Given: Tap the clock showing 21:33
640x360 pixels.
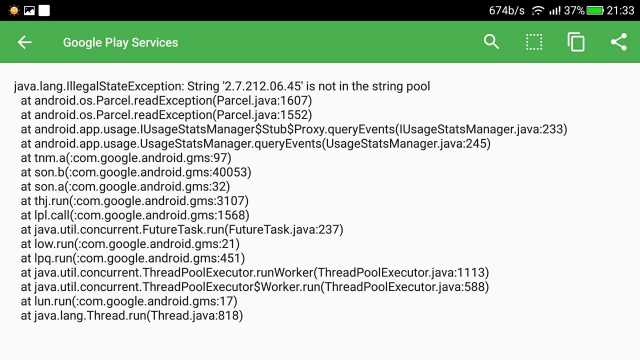Looking at the screenshot, I should [620, 10].
